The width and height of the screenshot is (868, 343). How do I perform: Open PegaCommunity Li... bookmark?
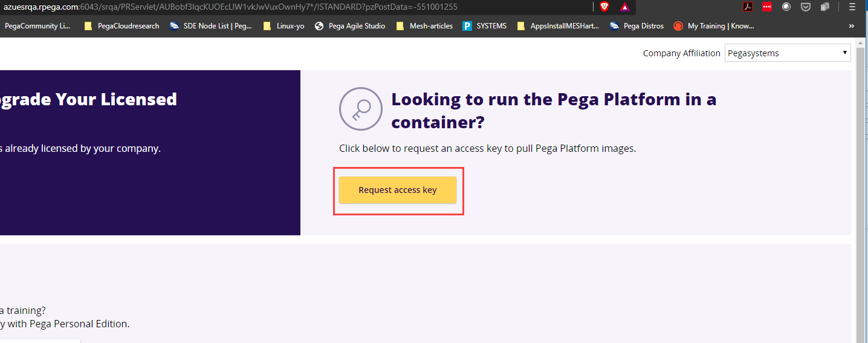pos(37,26)
